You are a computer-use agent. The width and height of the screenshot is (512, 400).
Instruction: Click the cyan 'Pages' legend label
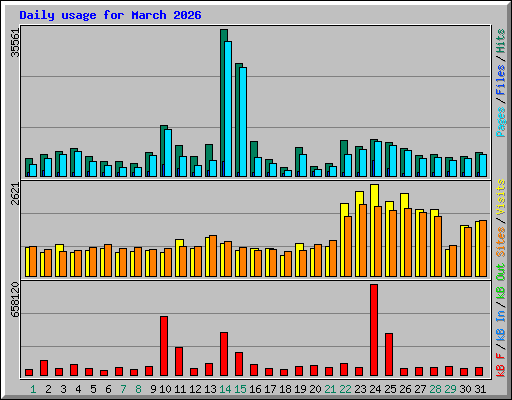501,122
